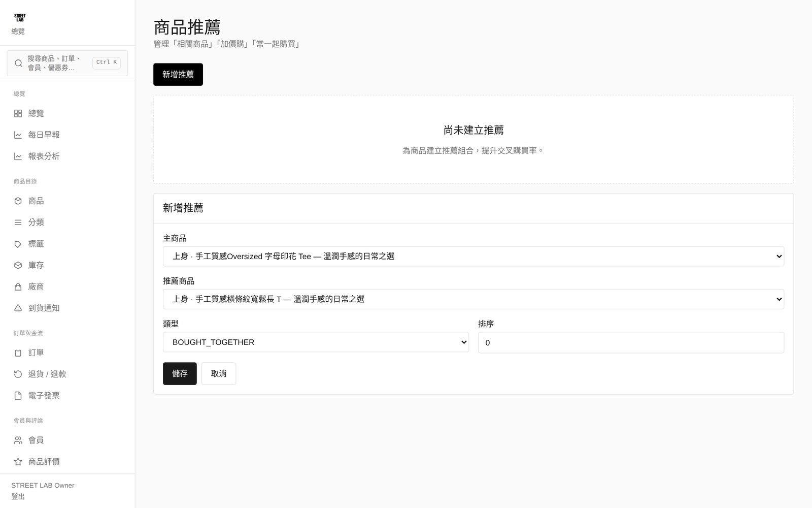This screenshot has width=812, height=508.
Task: Click the 商品目錄 section label
Action: [25, 181]
